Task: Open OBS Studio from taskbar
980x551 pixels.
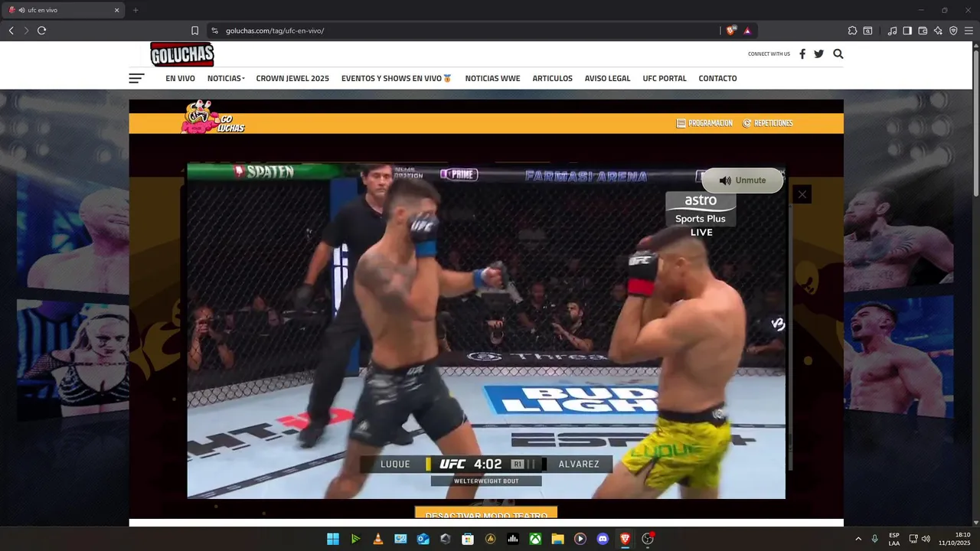Action: point(648,539)
